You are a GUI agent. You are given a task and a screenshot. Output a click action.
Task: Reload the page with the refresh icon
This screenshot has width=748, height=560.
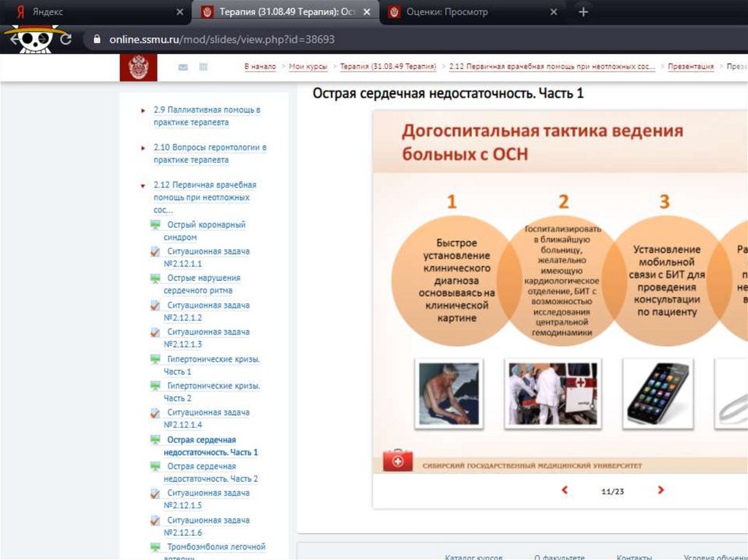point(66,39)
